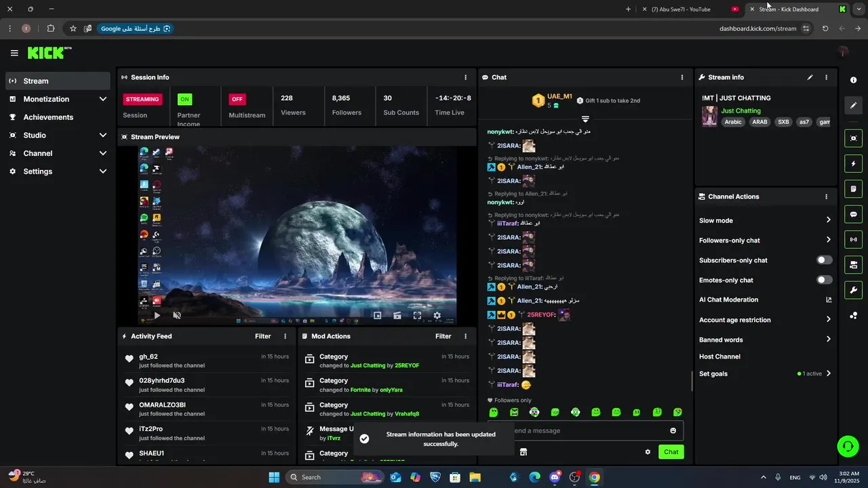Click the first green emote in chat

click(494, 412)
